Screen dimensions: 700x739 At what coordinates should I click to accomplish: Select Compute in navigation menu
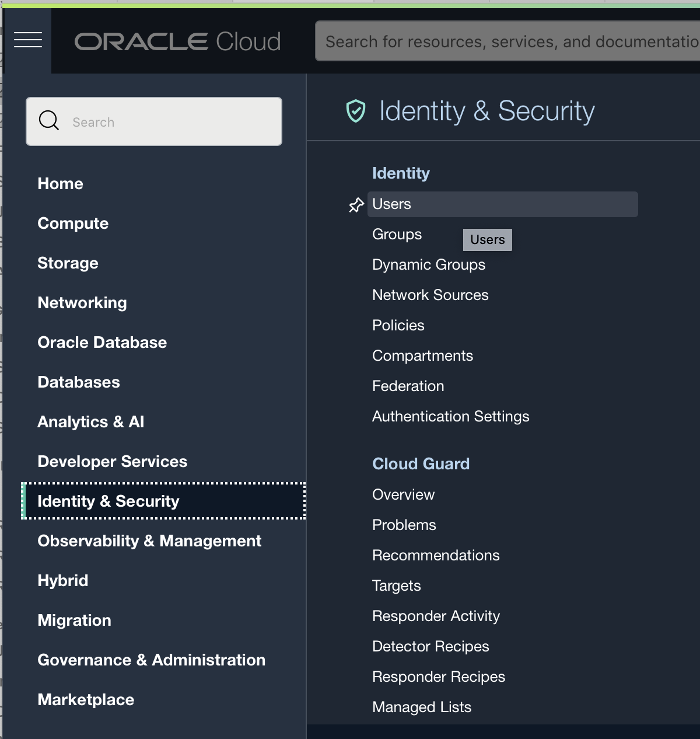coord(73,223)
